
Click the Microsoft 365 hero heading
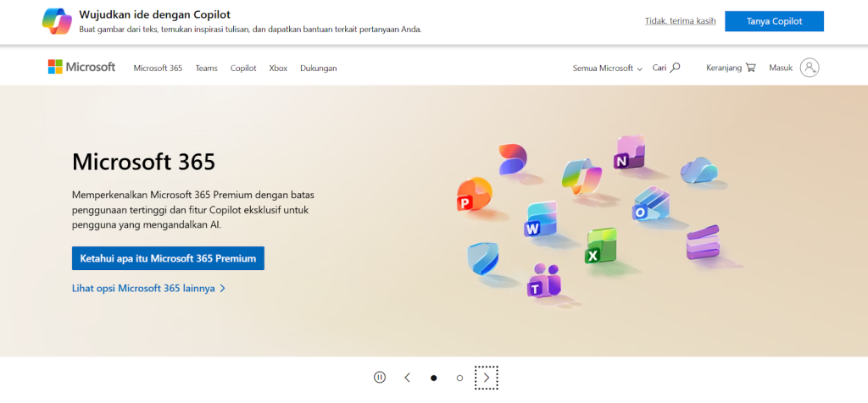coord(144,162)
